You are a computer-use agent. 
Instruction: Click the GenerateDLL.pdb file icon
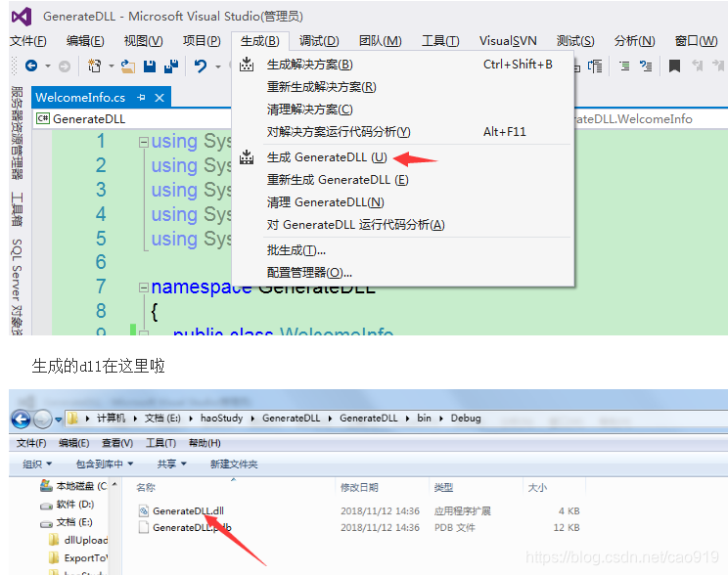144,528
